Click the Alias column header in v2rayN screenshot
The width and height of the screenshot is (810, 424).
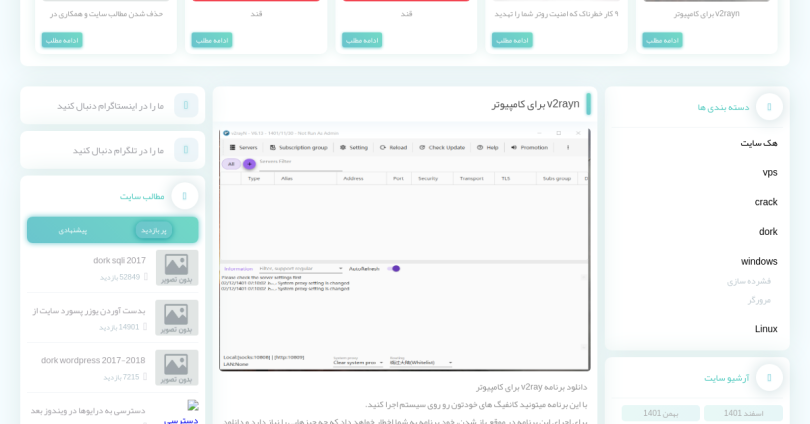[x=287, y=179]
